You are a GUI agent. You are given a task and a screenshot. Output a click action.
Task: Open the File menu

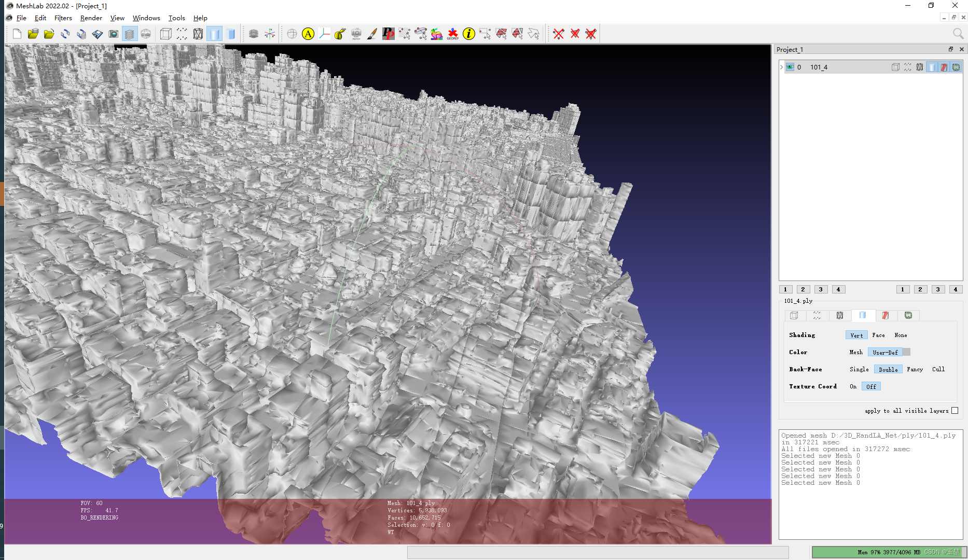point(21,18)
